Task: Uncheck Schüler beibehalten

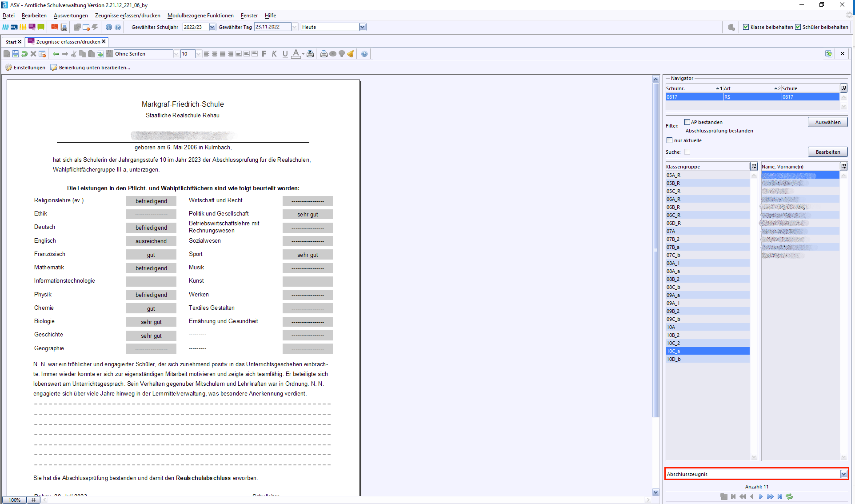Action: (x=798, y=27)
